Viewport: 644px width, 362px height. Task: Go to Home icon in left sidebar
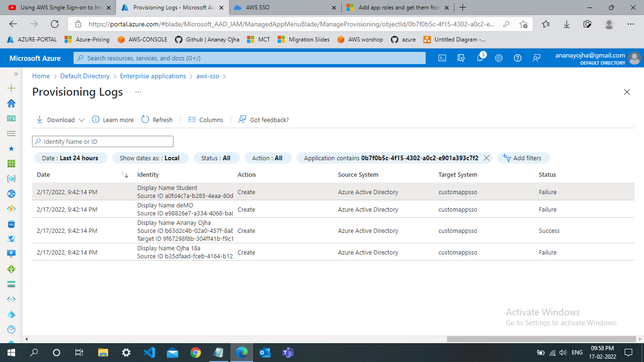click(x=11, y=103)
